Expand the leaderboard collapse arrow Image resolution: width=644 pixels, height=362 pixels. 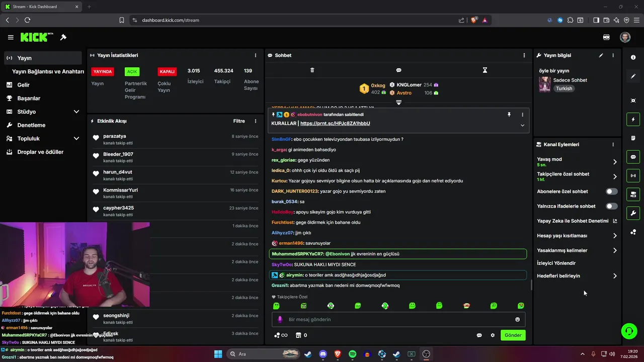[x=398, y=102]
